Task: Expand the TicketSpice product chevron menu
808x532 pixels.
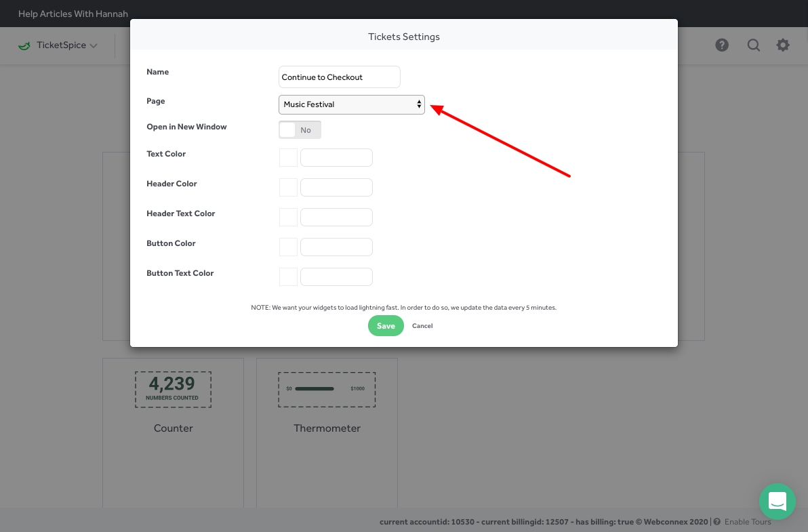Action: coord(94,45)
